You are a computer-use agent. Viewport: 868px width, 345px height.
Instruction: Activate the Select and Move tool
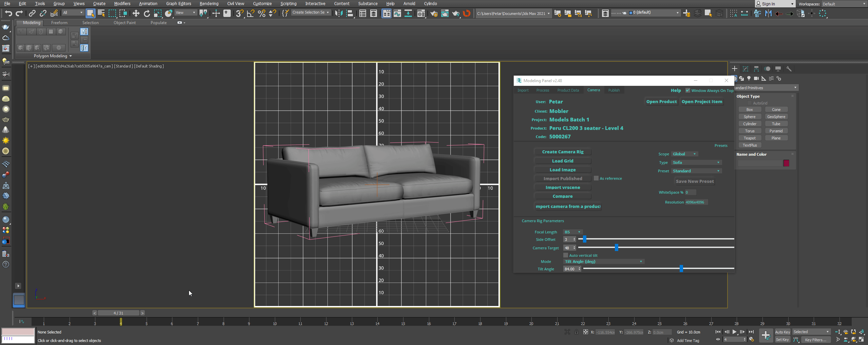point(136,13)
